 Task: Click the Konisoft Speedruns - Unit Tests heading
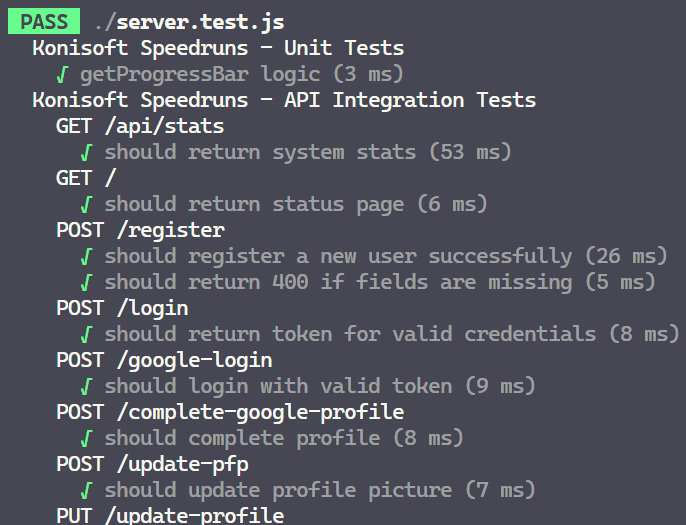point(218,47)
